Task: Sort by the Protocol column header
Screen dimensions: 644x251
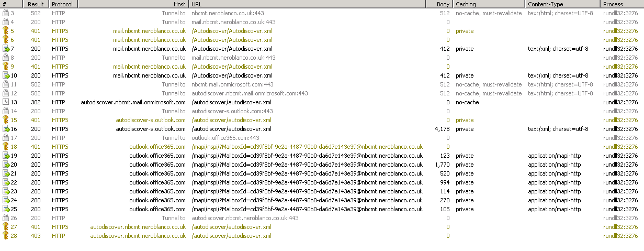Action: pyautogui.click(x=63, y=4)
